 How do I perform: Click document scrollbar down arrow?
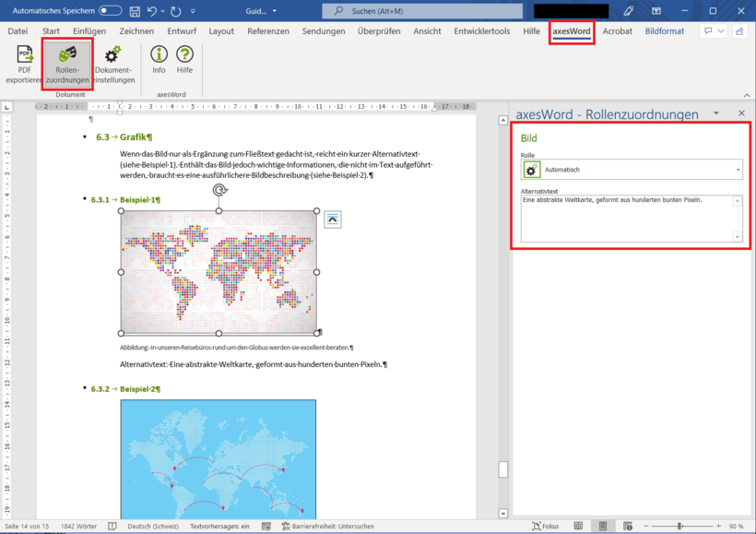(x=502, y=514)
